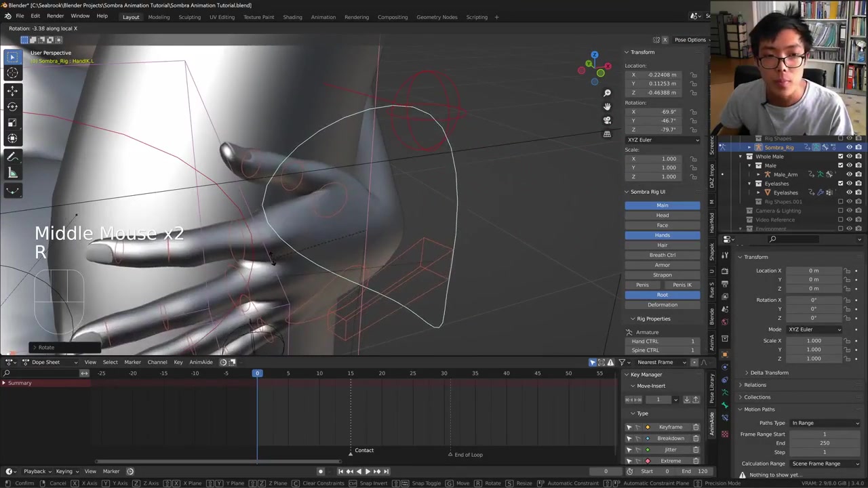Hide Eyelashes collection using its eye icon
868x488 pixels.
click(849, 184)
